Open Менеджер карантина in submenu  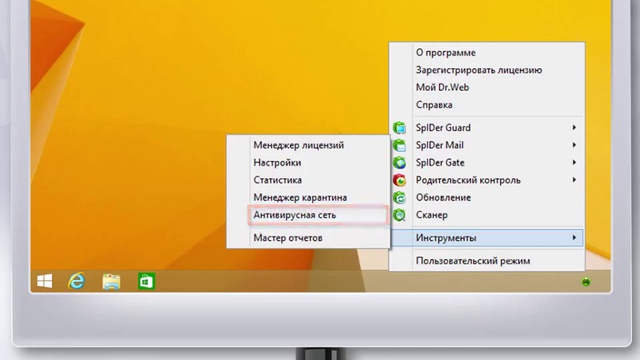pyautogui.click(x=300, y=198)
